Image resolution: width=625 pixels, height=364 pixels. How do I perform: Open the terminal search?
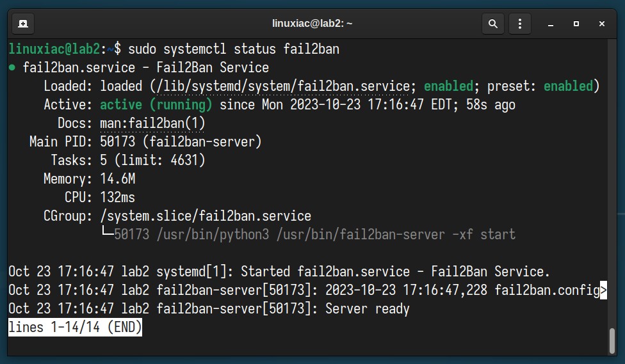(x=493, y=24)
